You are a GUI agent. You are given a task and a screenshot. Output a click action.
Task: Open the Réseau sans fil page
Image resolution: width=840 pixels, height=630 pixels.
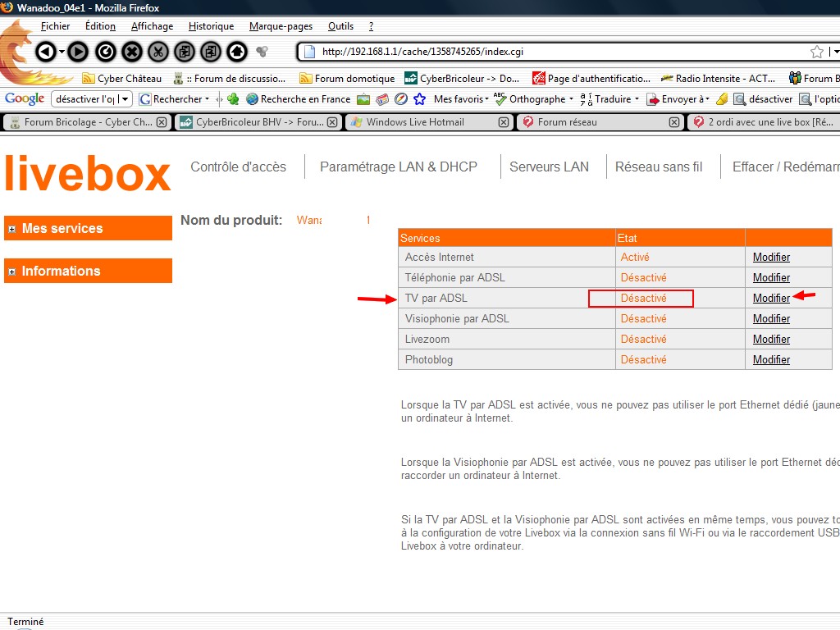click(x=659, y=167)
